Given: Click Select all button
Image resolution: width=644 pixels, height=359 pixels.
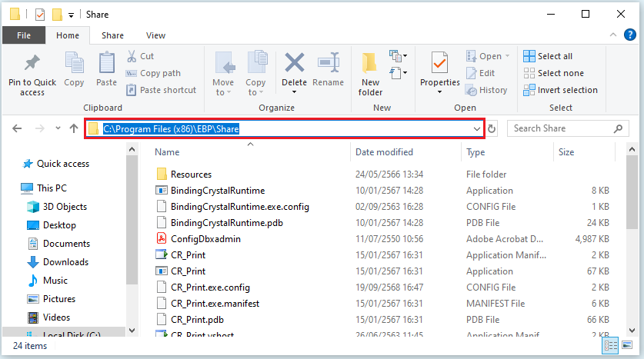Looking at the screenshot, I should point(548,56).
